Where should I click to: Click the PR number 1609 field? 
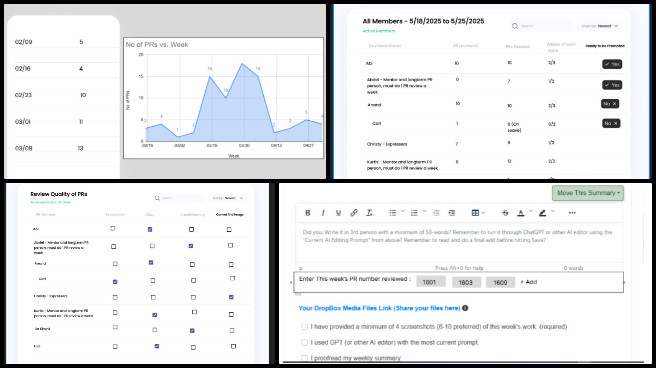pos(500,282)
